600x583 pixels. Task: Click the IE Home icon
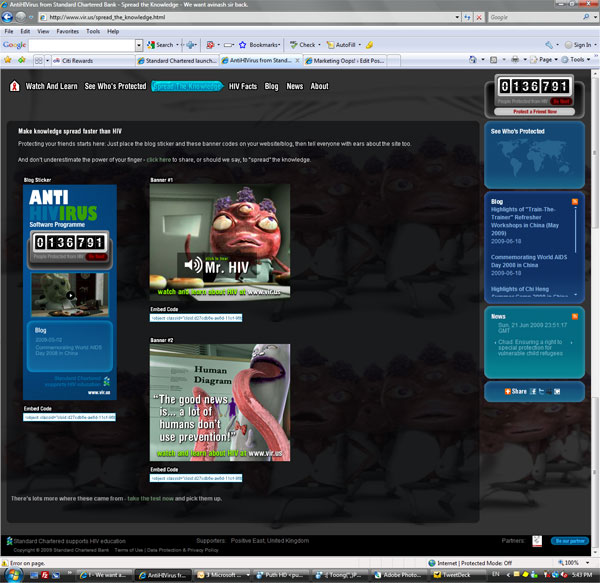coord(473,60)
